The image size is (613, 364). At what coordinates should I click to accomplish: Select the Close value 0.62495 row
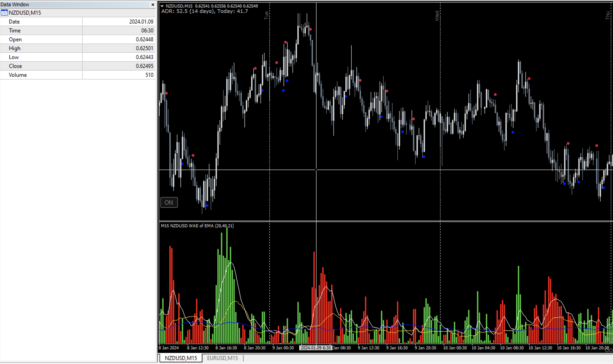point(144,66)
